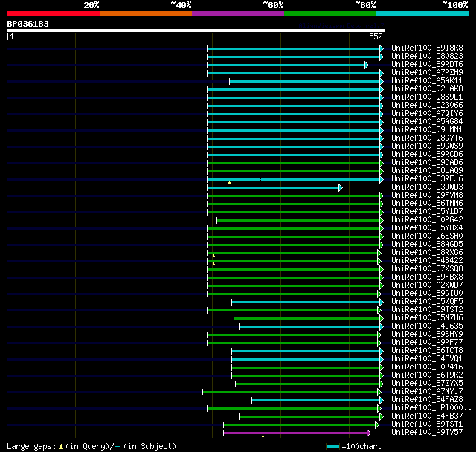
Task: Open hit UniRef100_A7PZH9
Action: click(x=427, y=73)
